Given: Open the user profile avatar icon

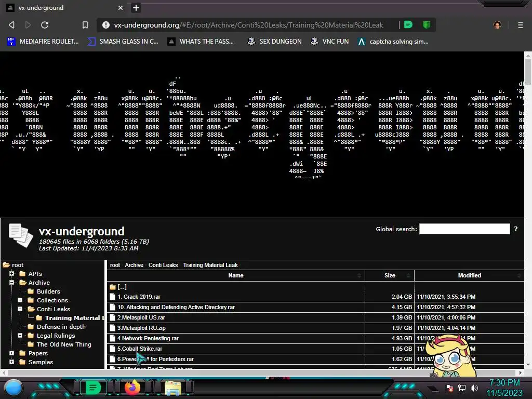Looking at the screenshot, I should (497, 25).
